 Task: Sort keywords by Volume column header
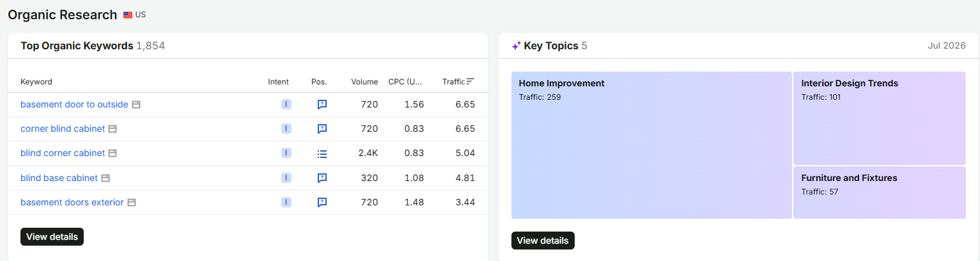tap(364, 81)
